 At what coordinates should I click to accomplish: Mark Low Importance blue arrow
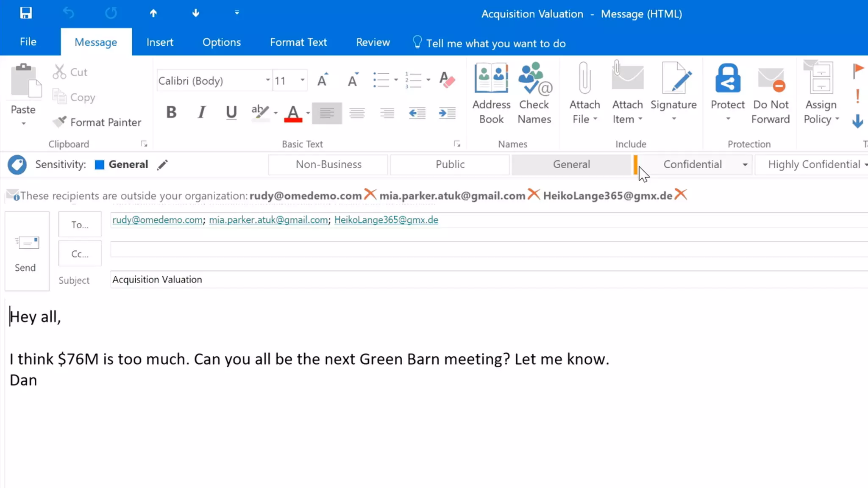coord(858,121)
